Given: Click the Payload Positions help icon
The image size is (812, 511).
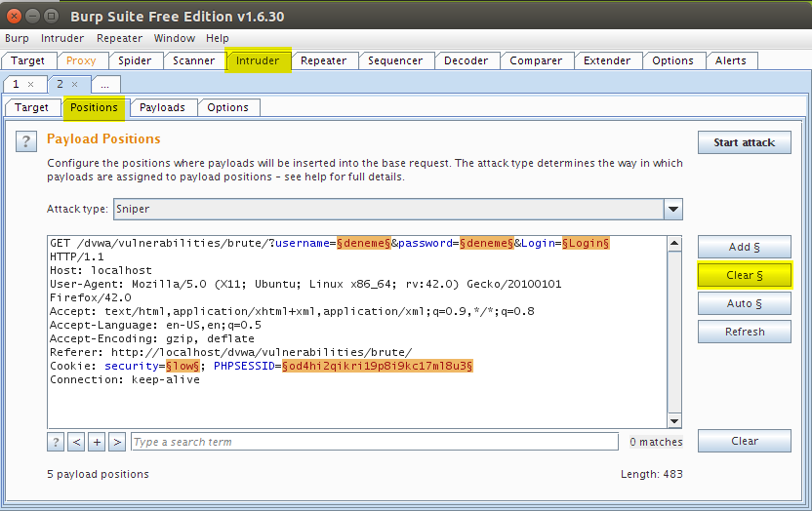Looking at the screenshot, I should click(26, 141).
